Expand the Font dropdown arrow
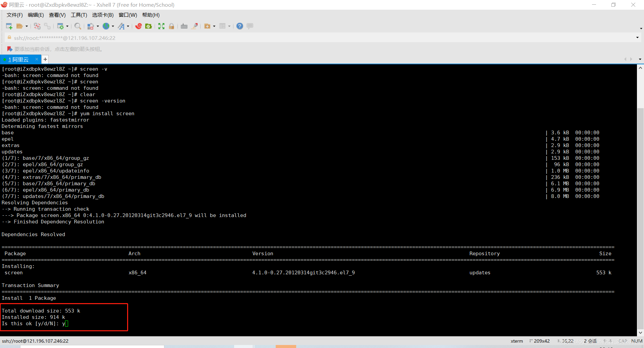The height and width of the screenshot is (348, 644). tap(128, 26)
